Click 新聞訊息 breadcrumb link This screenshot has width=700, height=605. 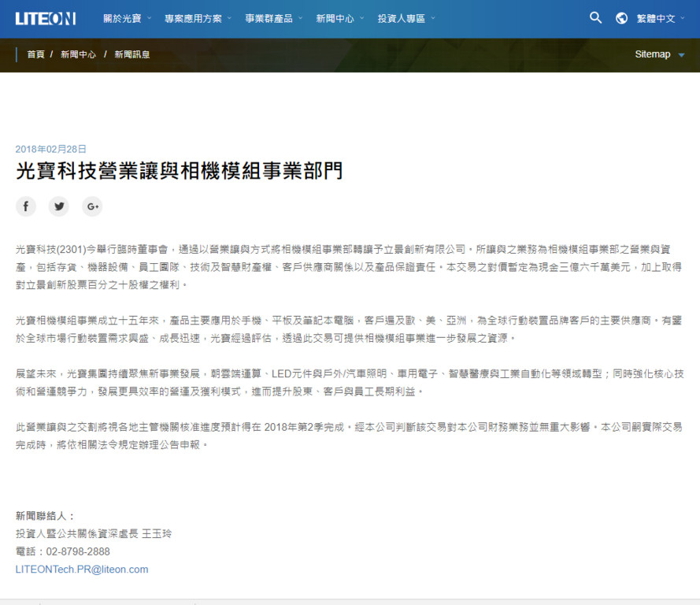click(131, 54)
